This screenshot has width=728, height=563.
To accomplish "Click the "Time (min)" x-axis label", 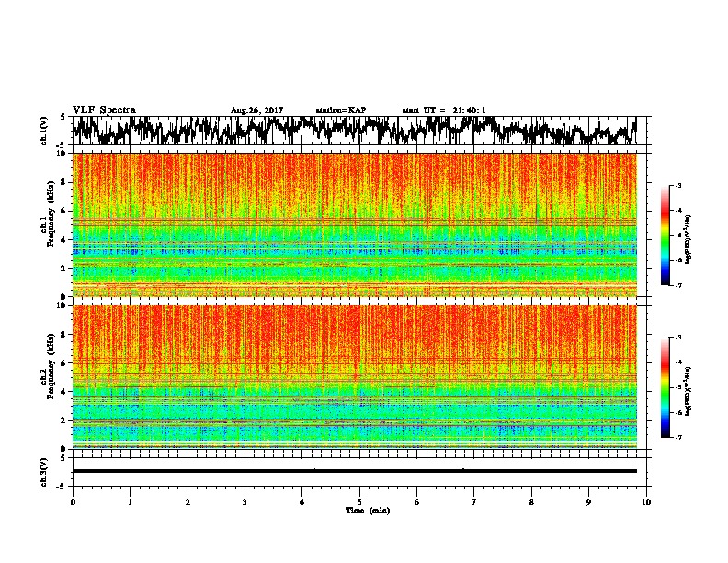I will coord(368,511).
